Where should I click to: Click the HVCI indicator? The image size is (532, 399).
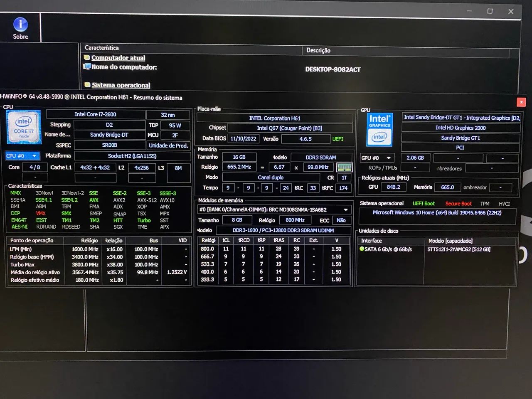tap(504, 204)
